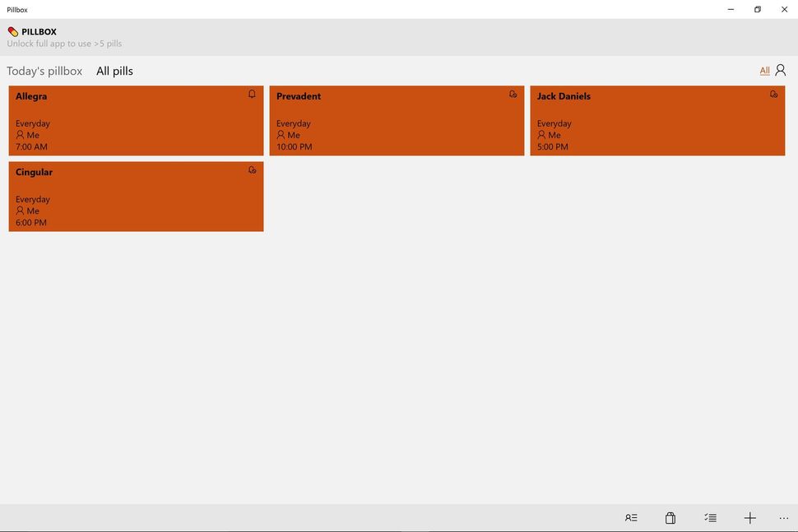
Task: Click the Me icon on the Prevadent card
Action: point(280,135)
